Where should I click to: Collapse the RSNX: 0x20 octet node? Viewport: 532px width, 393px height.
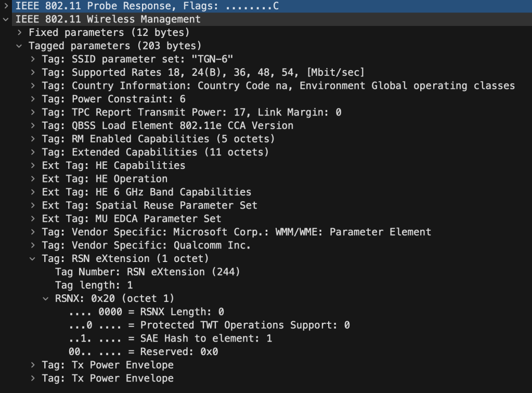pos(46,298)
